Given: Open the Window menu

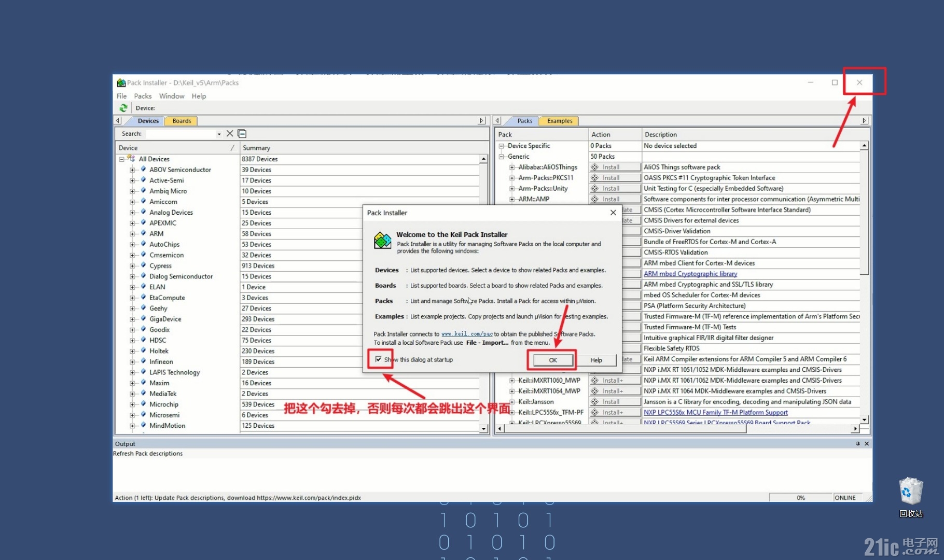Looking at the screenshot, I should 172,96.
